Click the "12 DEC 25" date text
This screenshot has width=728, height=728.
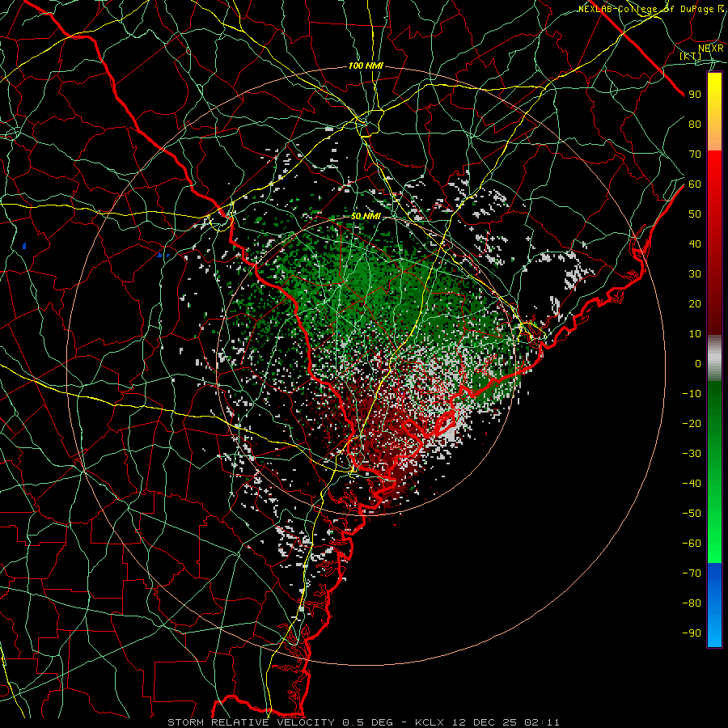coord(485,722)
